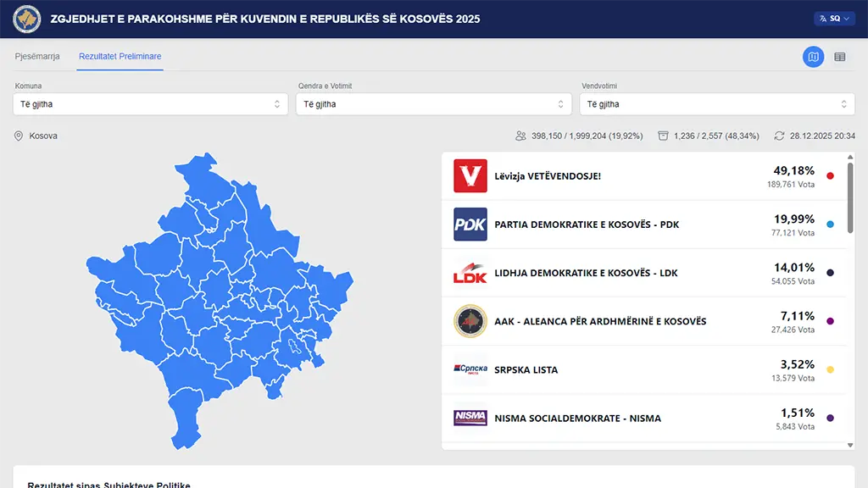Click the ballot box counted icon
The width and height of the screenshot is (868, 488).
[663, 136]
